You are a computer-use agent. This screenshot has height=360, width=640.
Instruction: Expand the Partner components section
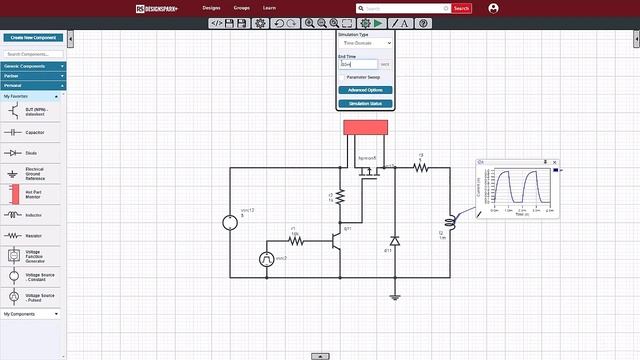tap(33, 76)
